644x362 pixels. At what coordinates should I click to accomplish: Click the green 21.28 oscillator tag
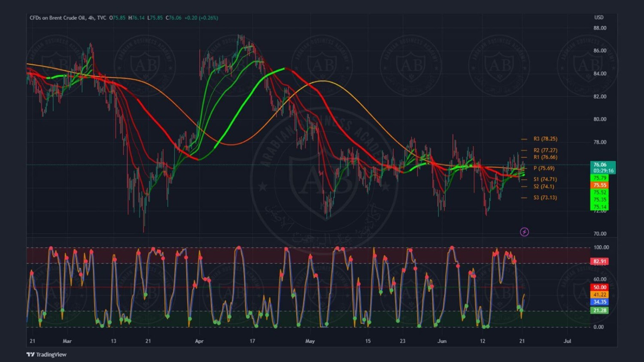[599, 310]
